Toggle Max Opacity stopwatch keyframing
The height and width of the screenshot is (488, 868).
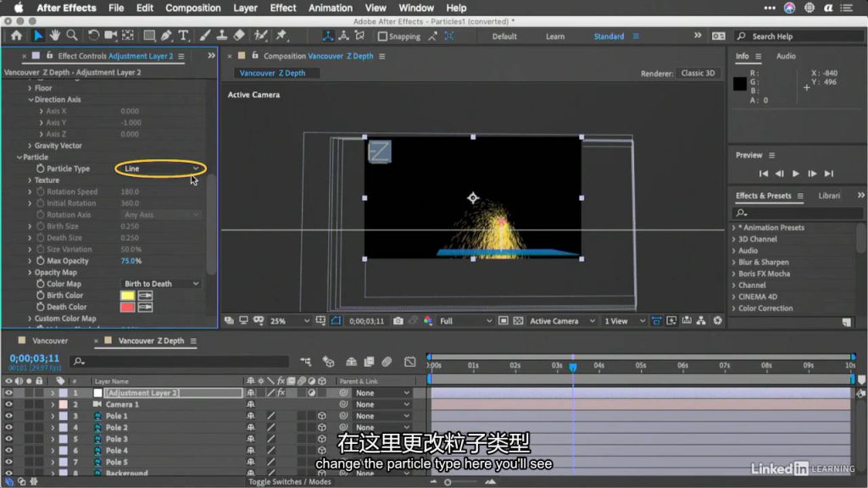(41, 261)
